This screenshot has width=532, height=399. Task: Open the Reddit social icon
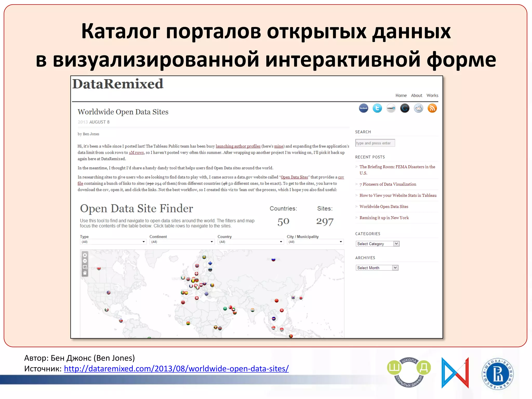pos(418,108)
